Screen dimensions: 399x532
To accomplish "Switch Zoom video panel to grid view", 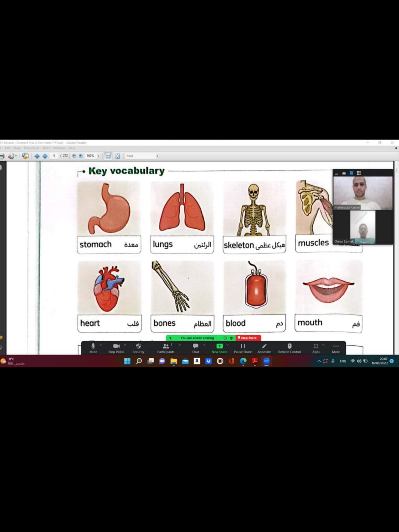I will 359,173.
